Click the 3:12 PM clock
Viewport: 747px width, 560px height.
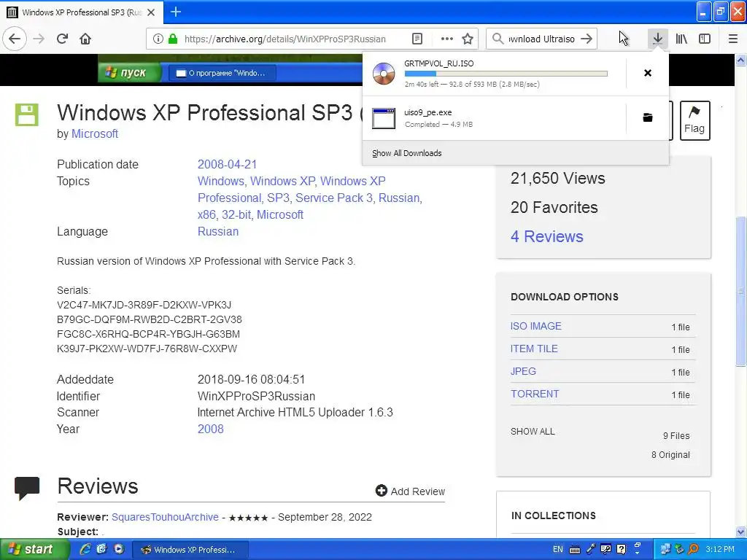tap(720, 549)
